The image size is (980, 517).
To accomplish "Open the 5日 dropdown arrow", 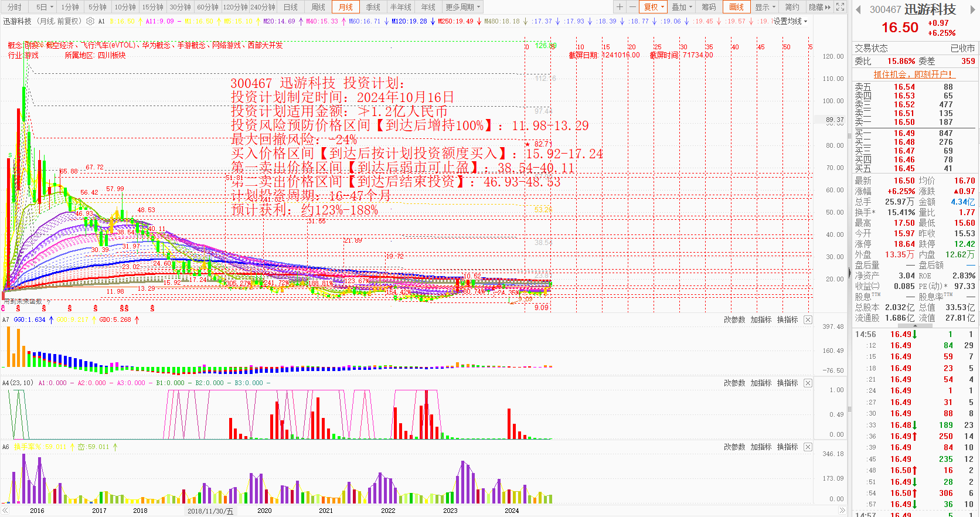I will pos(52,7).
